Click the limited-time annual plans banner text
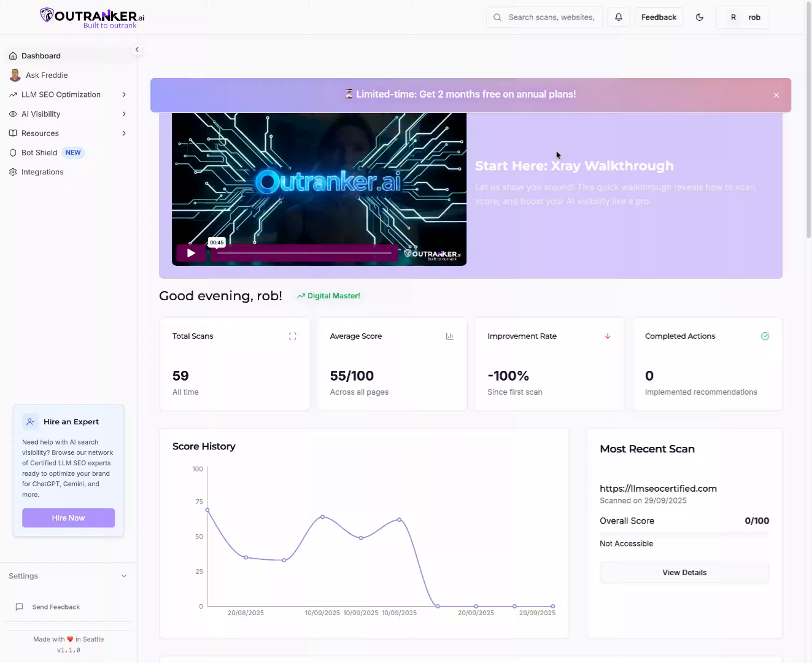Screen dimensions: 812x663 (466, 95)
